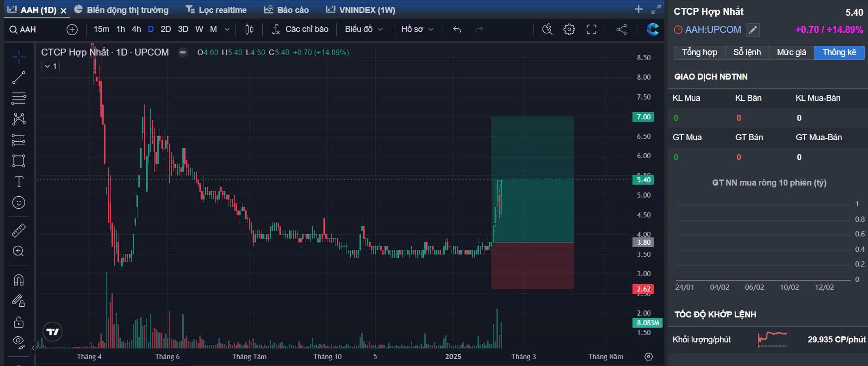Viewport: 868px width, 366px height.
Task: Switch to the 4h interval
Action: [136, 29]
